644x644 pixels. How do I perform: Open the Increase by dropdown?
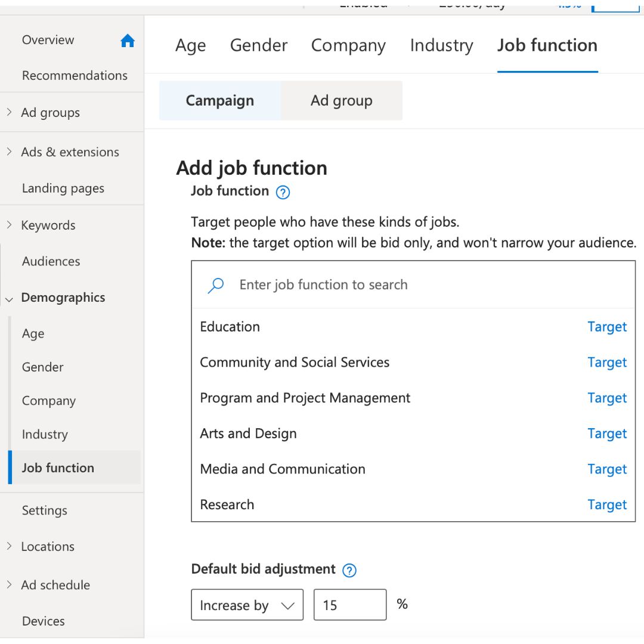click(x=247, y=605)
